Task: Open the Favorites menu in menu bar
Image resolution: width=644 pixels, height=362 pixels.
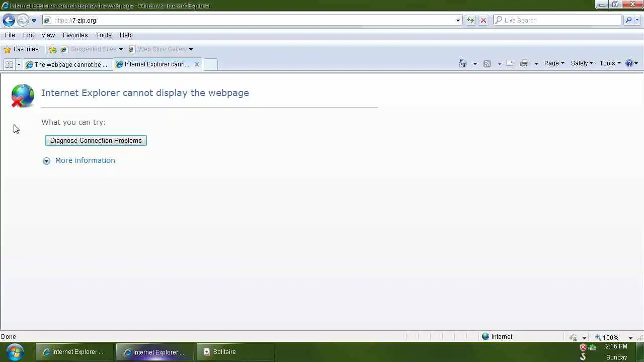Action: 75,35
